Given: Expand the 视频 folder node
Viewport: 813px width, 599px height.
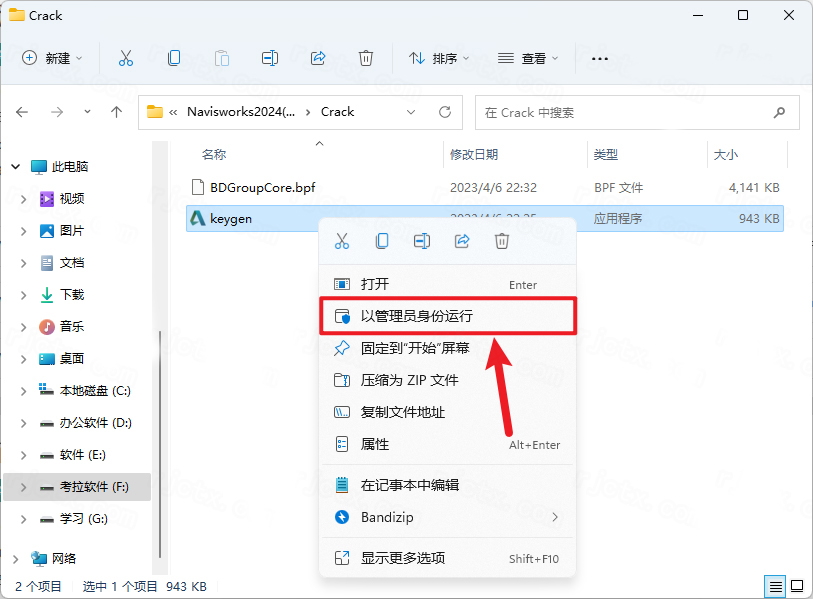Looking at the screenshot, I should [x=23, y=199].
